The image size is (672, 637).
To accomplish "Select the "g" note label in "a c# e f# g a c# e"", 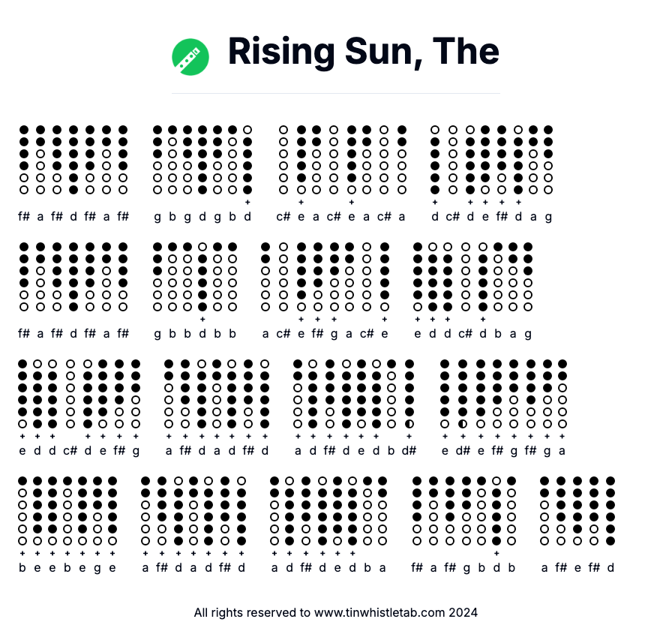I will pyautogui.click(x=334, y=334).
